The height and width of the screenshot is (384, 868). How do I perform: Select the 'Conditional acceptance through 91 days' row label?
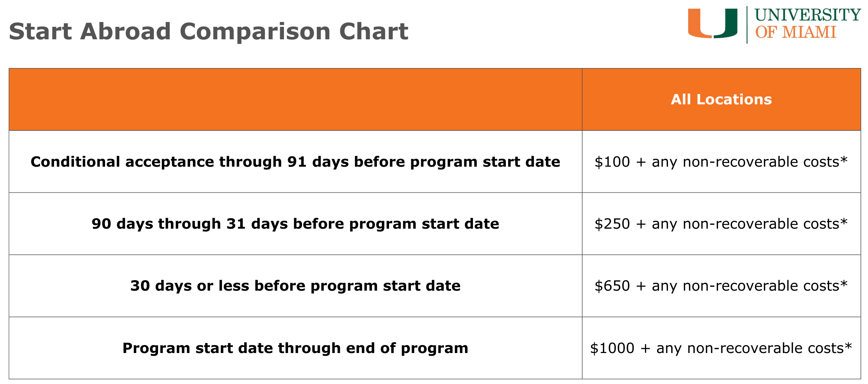tap(295, 162)
